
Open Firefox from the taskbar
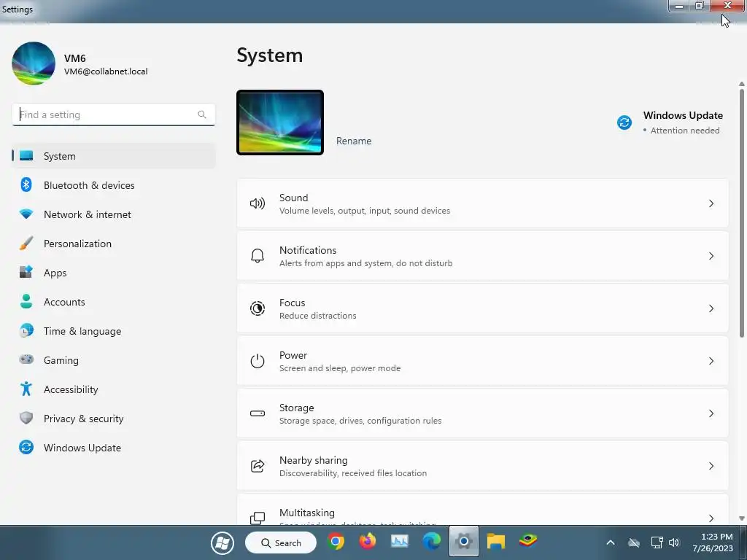(368, 542)
